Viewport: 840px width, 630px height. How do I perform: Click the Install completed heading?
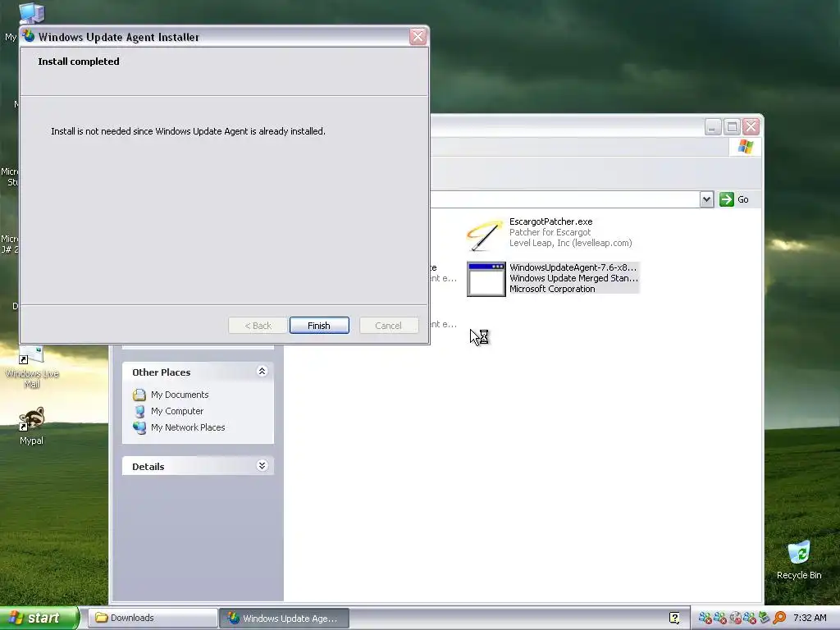[x=79, y=62]
